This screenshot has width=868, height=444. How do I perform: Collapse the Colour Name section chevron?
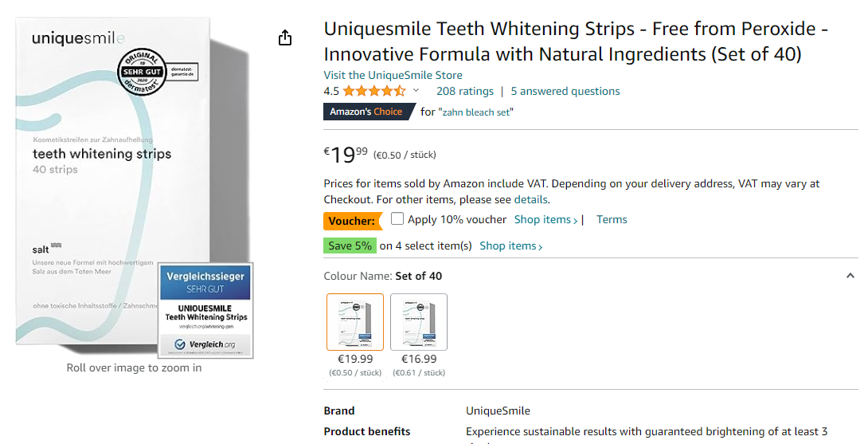click(x=850, y=276)
